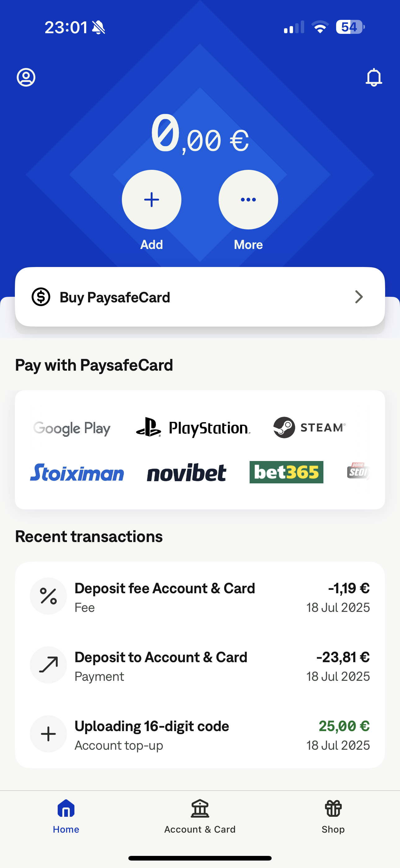400x868 pixels.
Task: Open the notifications bell
Action: click(374, 78)
